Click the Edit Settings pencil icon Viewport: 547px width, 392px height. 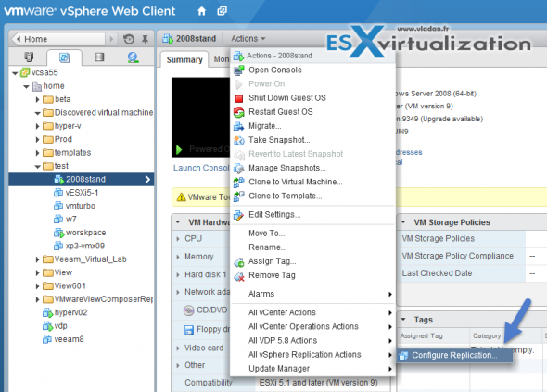239,215
